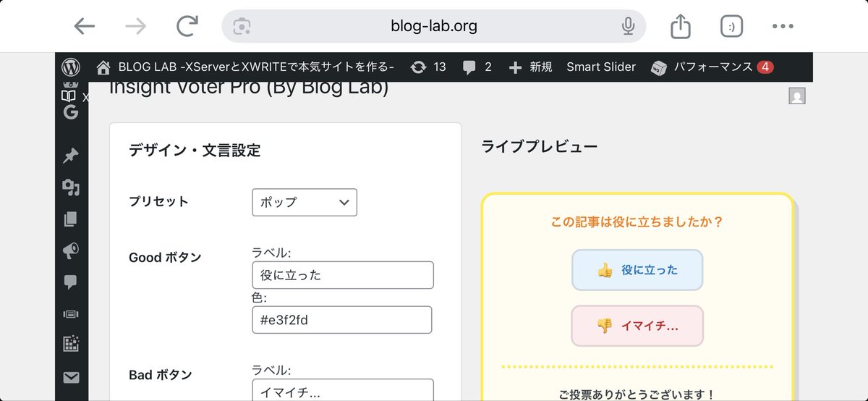Click the この記事は役に立ちましたか？ text
This screenshot has width=868, height=401.
tap(637, 222)
